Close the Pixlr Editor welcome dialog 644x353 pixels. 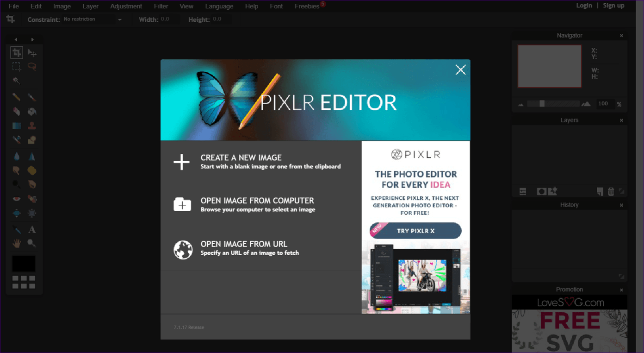[x=460, y=69]
